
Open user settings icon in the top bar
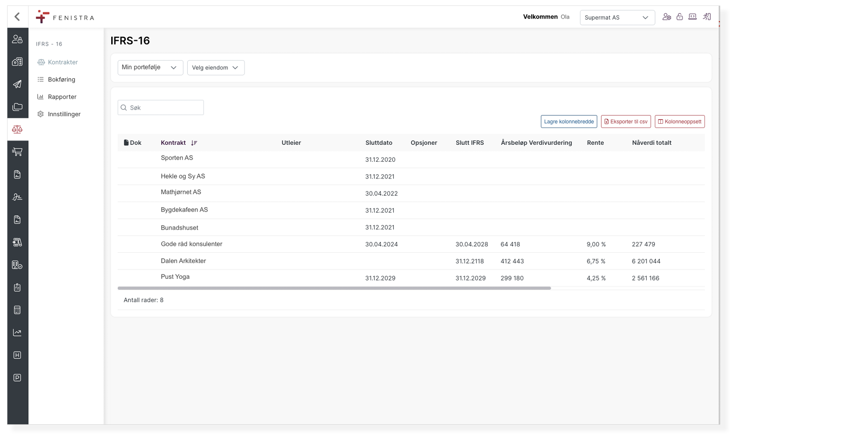pyautogui.click(x=667, y=17)
